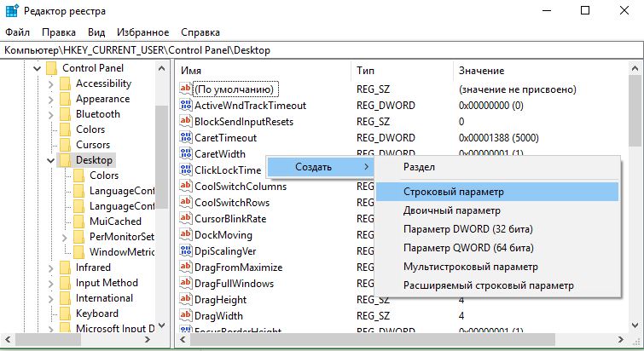Click the Control Panel folder icon in tree

[x=52, y=68]
